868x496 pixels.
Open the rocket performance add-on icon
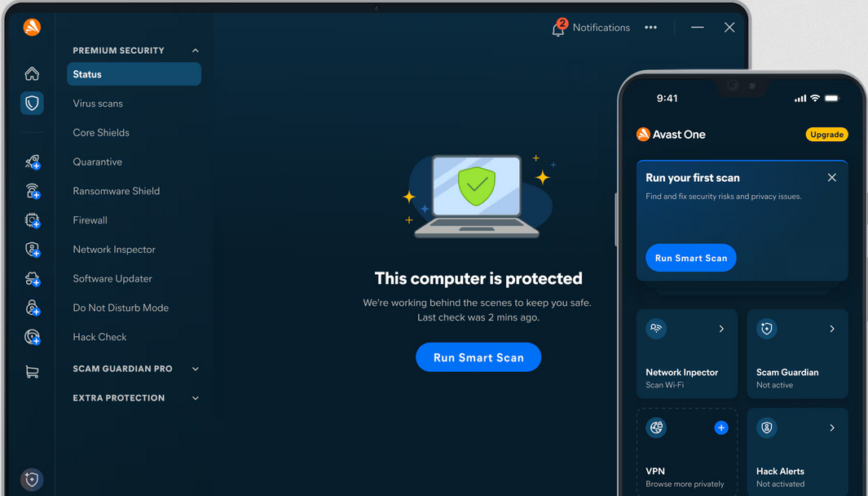(x=33, y=162)
